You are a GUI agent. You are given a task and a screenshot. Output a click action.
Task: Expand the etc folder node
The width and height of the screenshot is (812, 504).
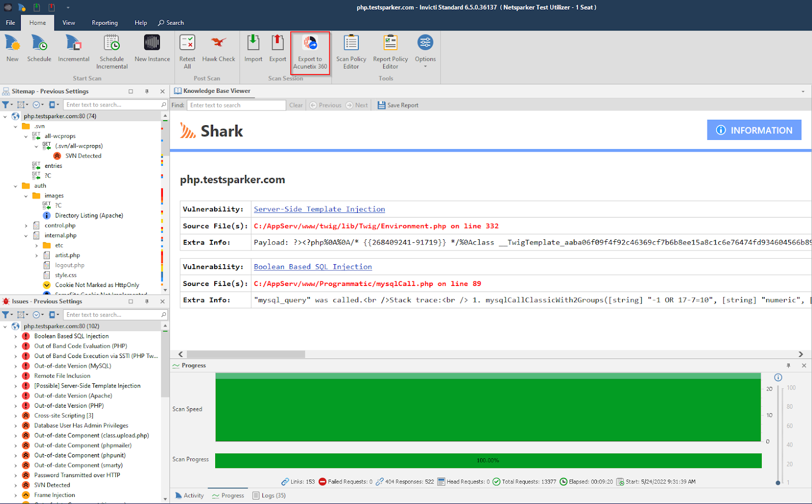pos(37,245)
